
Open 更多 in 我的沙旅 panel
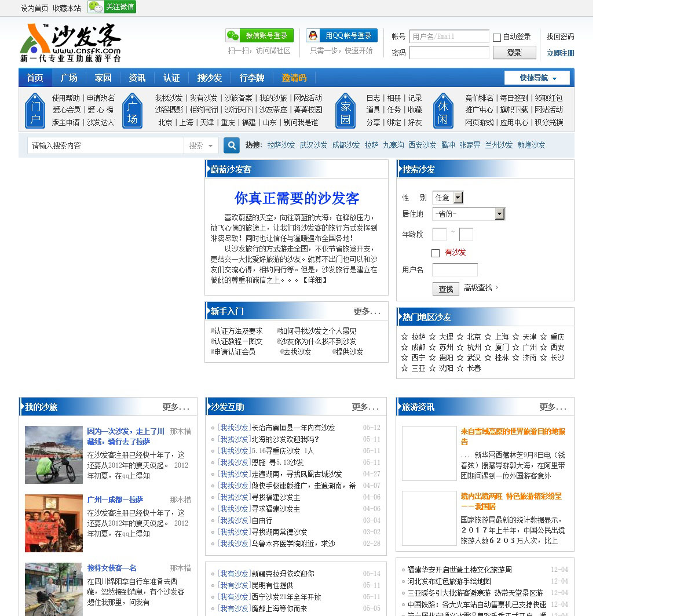click(x=176, y=407)
